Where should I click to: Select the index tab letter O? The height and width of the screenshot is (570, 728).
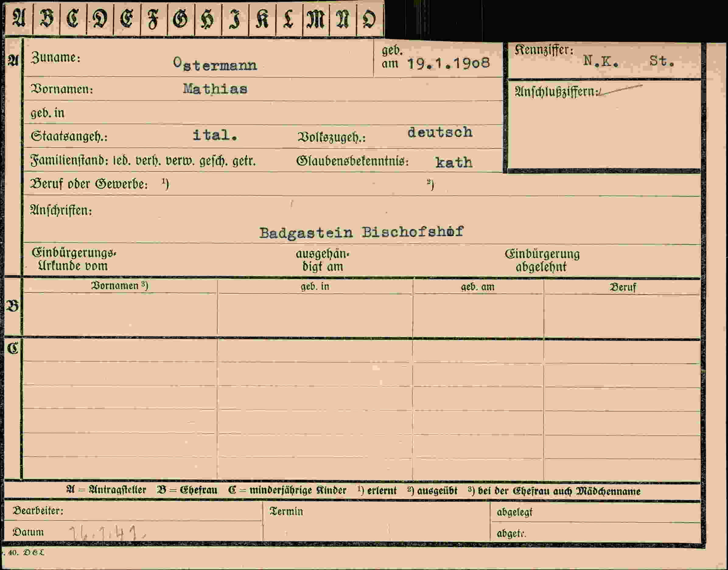(x=369, y=18)
